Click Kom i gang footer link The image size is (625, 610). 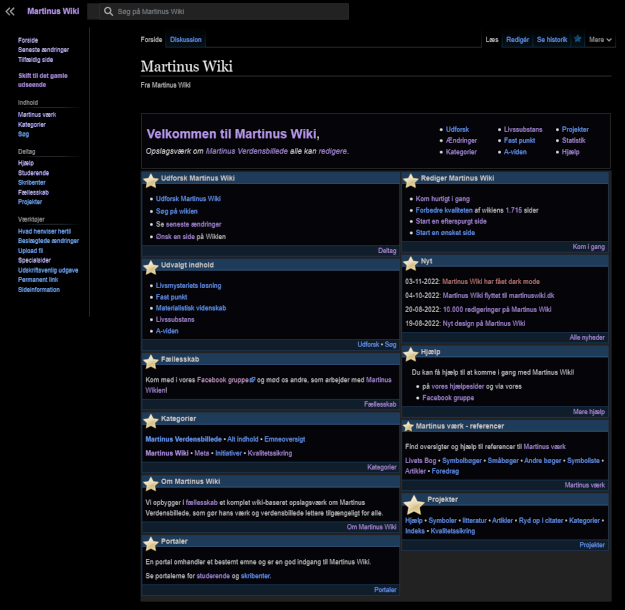pyautogui.click(x=589, y=247)
